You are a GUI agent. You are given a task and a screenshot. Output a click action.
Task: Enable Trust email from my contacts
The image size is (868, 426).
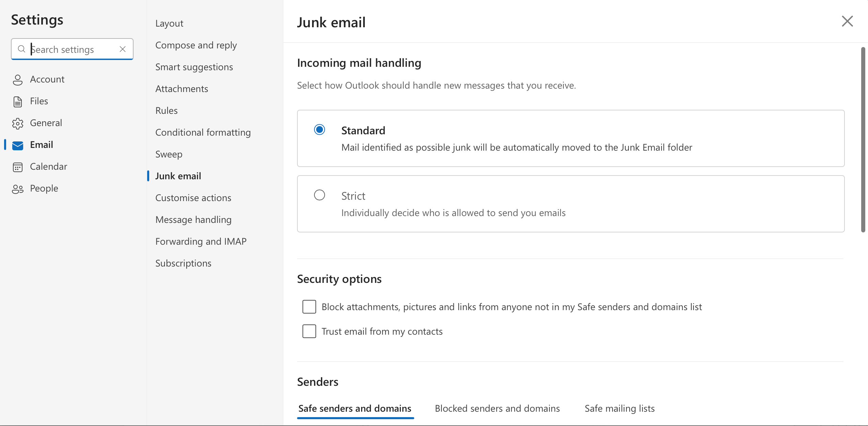point(309,331)
